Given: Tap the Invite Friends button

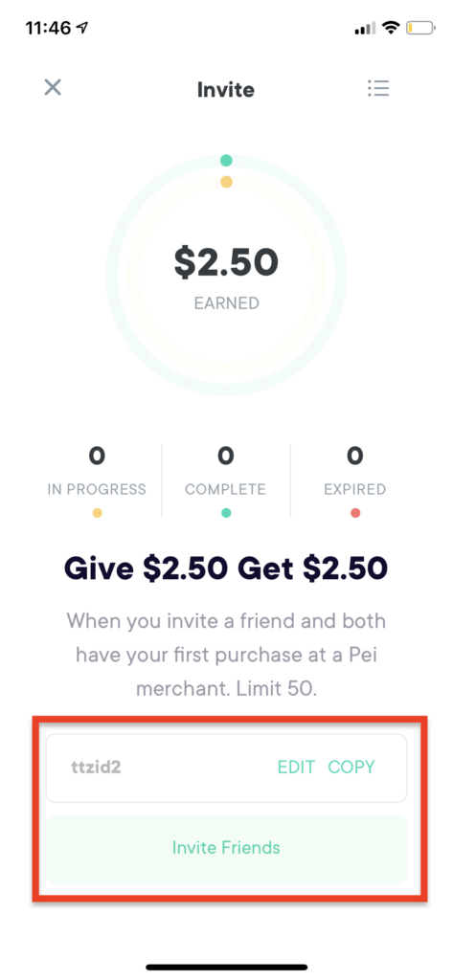Looking at the screenshot, I should [226, 849].
